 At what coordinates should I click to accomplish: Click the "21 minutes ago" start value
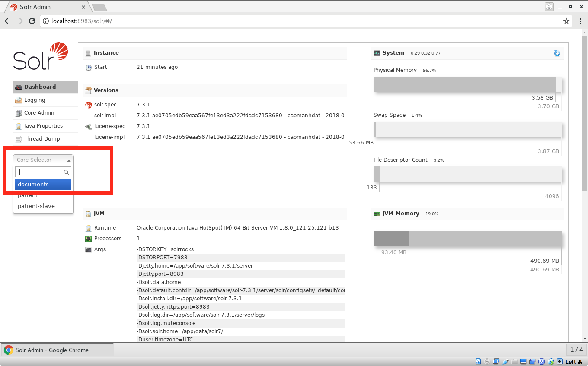tap(157, 67)
